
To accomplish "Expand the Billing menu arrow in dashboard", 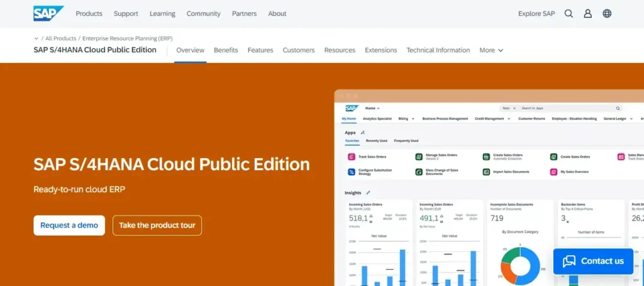I will (x=413, y=118).
